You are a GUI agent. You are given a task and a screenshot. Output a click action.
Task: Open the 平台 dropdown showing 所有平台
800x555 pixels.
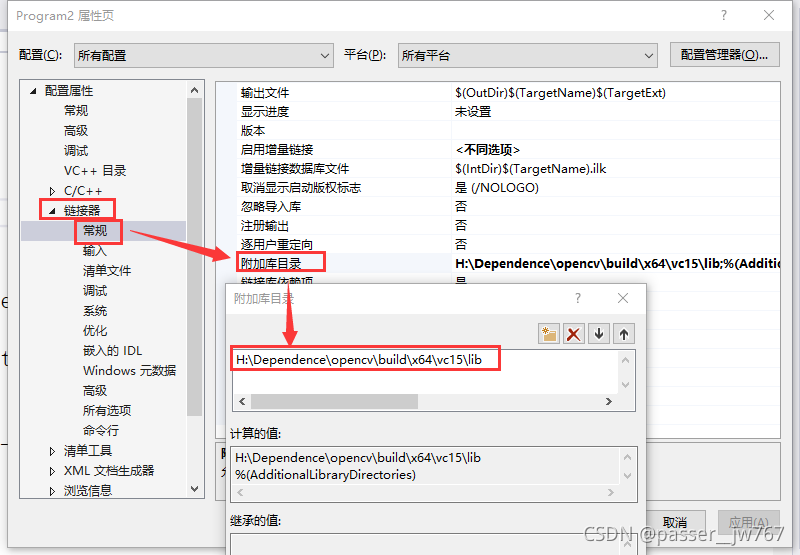[528, 55]
